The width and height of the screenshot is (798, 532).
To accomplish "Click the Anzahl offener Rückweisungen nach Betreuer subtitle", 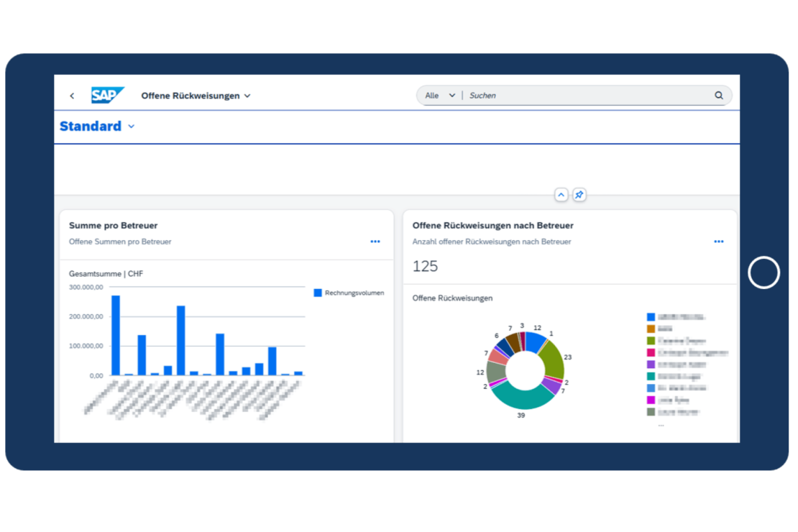I will pos(492,242).
